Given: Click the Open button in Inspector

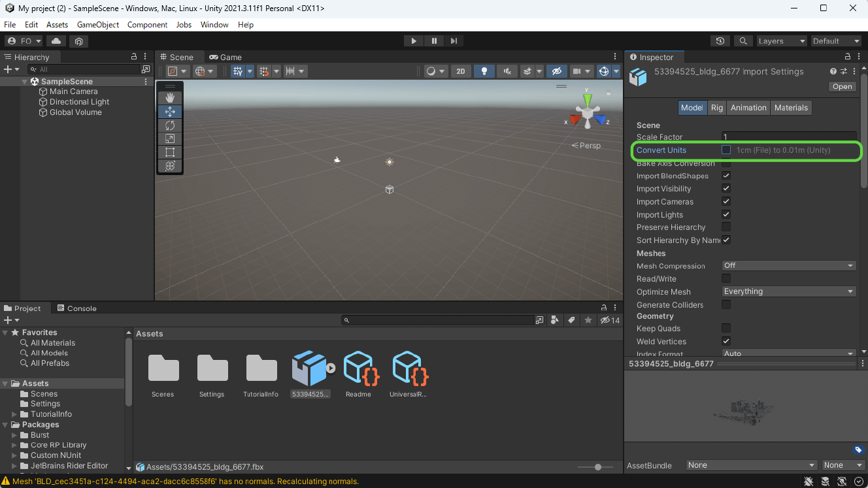Looking at the screenshot, I should [x=842, y=86].
